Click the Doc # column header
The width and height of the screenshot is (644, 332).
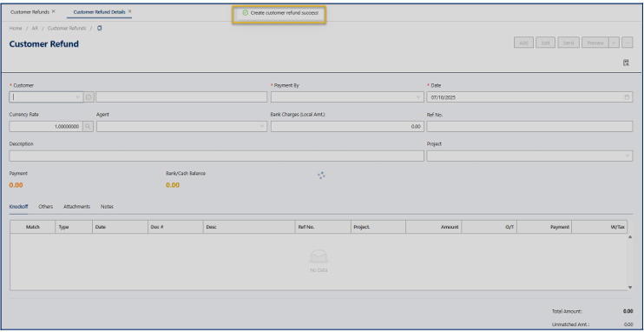pos(175,227)
